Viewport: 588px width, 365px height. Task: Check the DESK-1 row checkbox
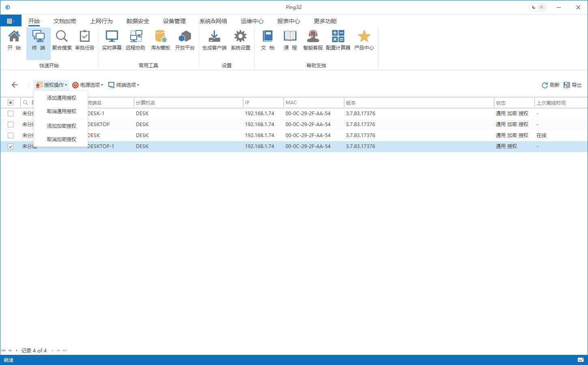pos(11,114)
